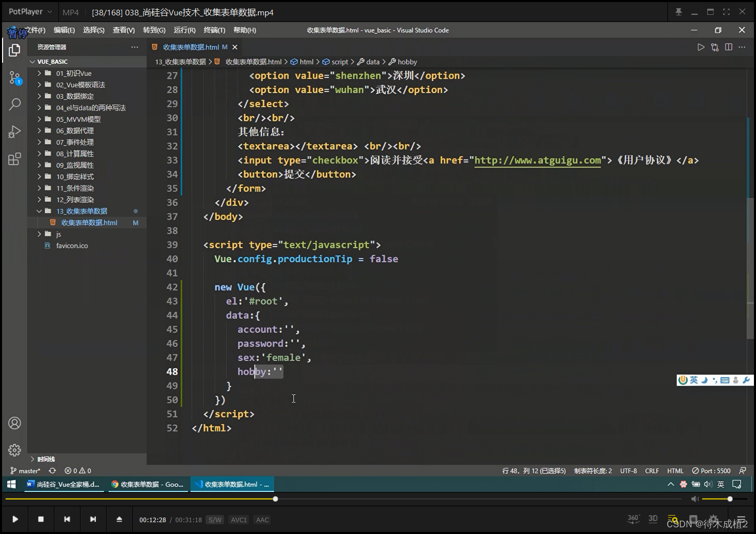Open Explorer panel More Actions ellipsis
Viewport: 756px width, 534px height.
point(135,47)
